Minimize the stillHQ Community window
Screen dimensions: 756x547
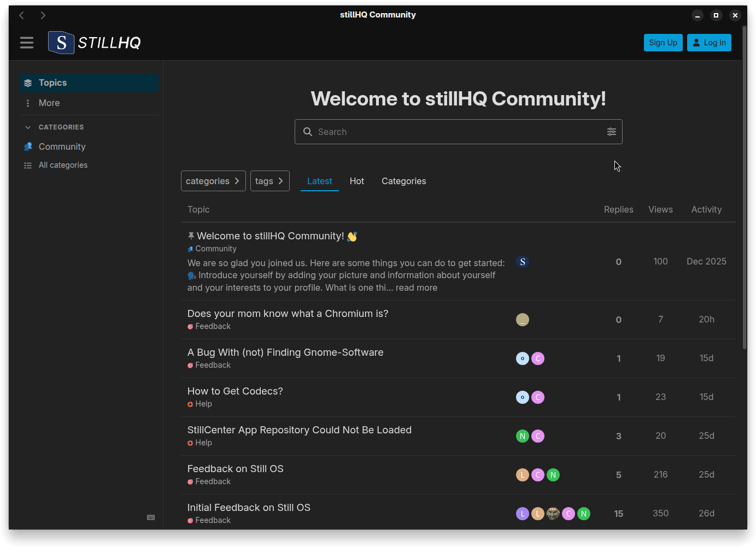pyautogui.click(x=698, y=15)
